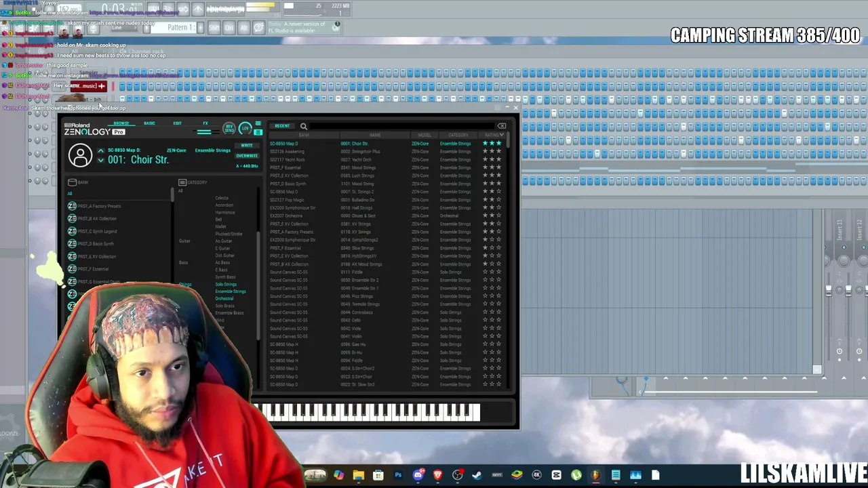Screen dimensions: 868x488
Task: Click the output level meter bar in Zenology
Action: click(x=204, y=132)
